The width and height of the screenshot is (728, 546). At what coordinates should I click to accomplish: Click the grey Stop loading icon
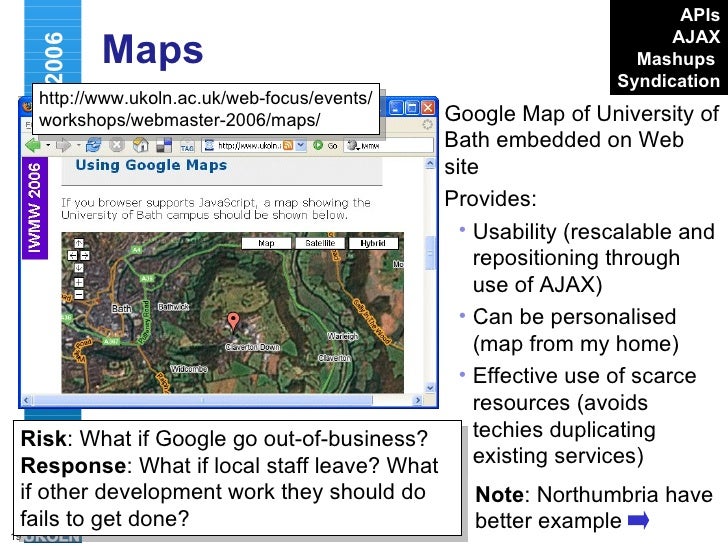point(117,145)
